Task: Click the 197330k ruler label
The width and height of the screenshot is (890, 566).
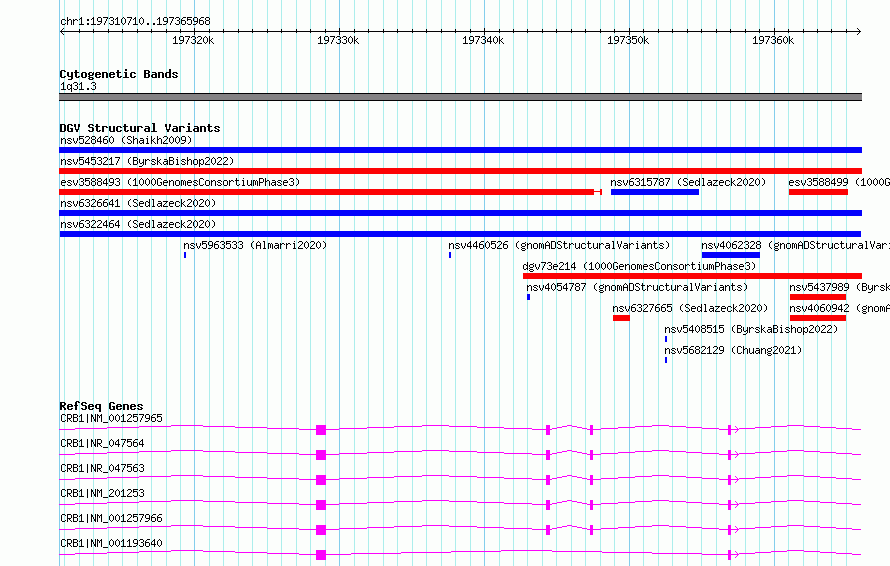Action: (338, 40)
